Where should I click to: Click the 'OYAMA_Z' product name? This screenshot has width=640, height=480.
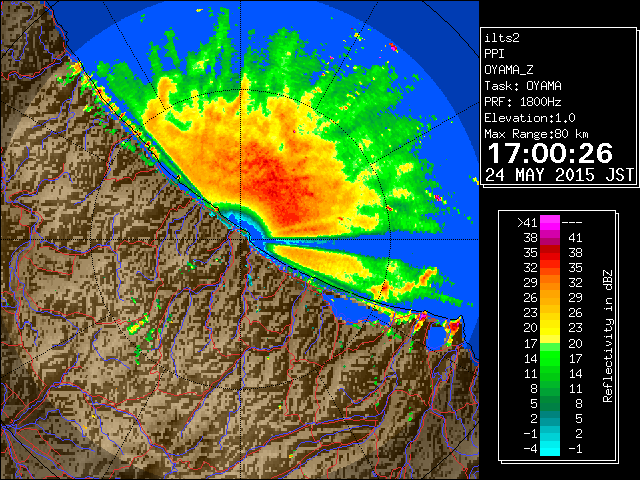[x=509, y=70]
